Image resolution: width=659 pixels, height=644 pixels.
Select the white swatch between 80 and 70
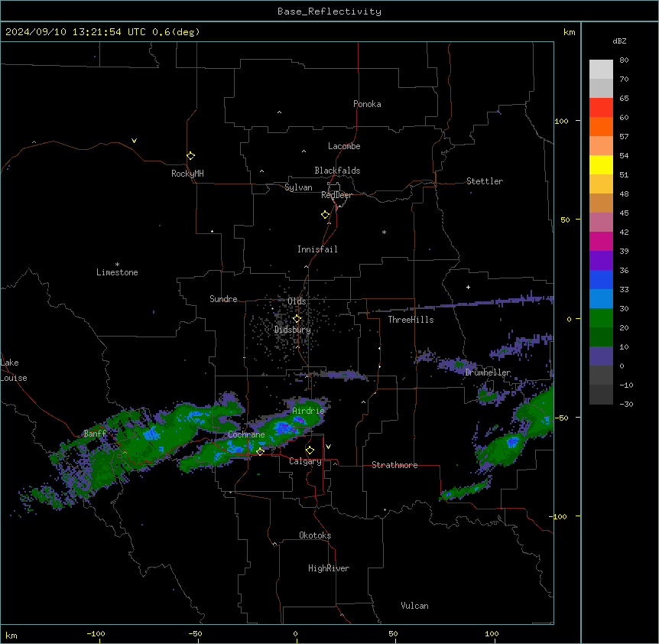(x=601, y=70)
